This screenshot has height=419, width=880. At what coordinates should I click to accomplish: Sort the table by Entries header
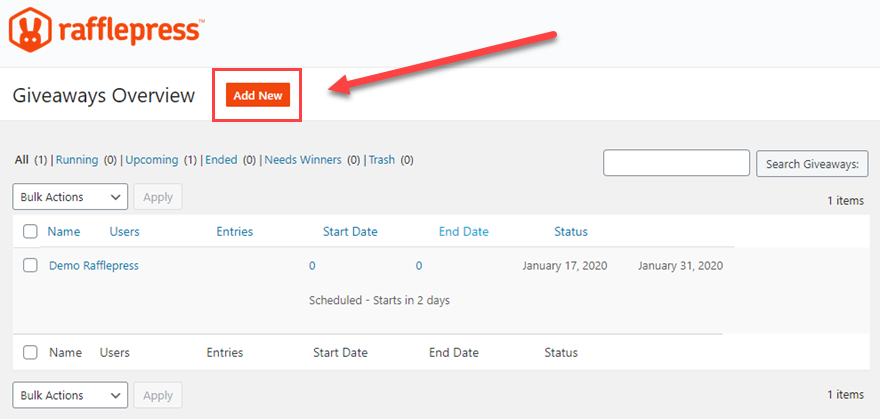click(235, 232)
